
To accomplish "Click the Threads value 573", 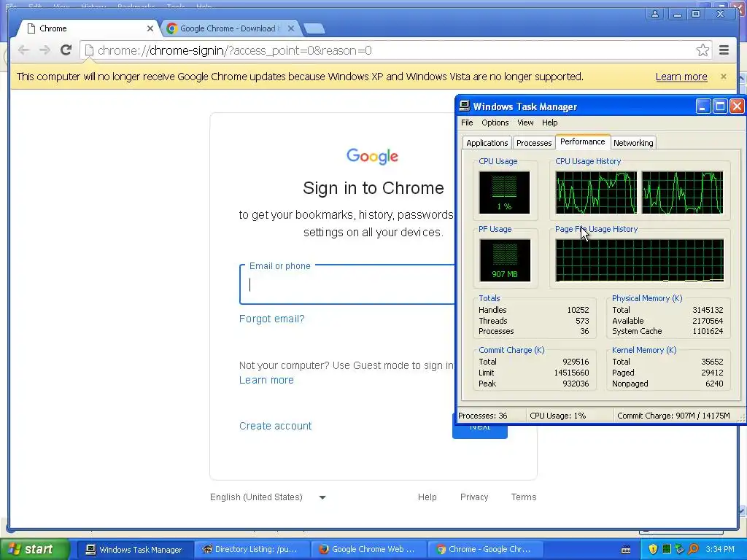I will pos(582,321).
